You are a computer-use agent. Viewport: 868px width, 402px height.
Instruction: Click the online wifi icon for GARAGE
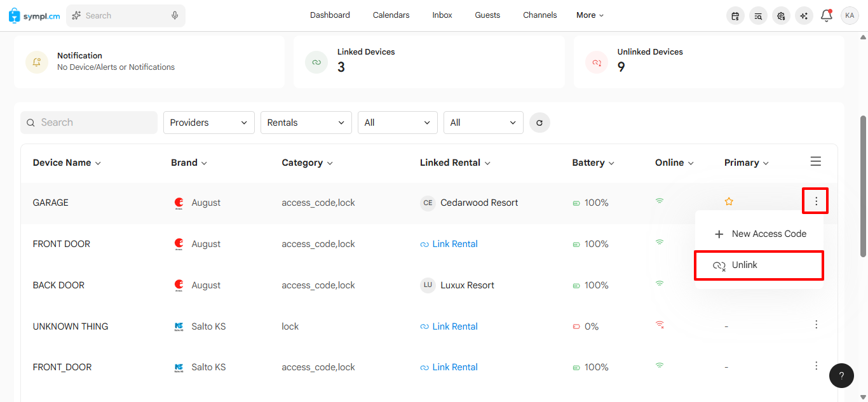click(660, 201)
